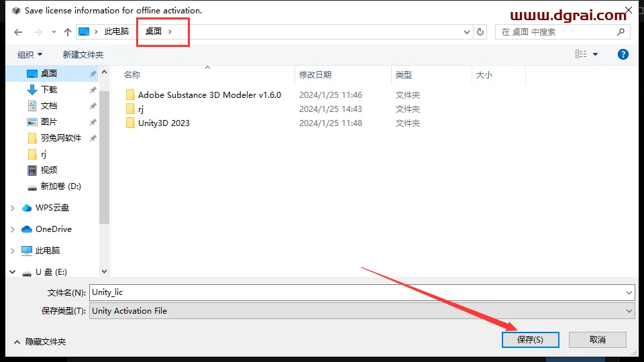
Task: Open 保存类型 Unity Activation File dropdown
Action: pos(362,310)
